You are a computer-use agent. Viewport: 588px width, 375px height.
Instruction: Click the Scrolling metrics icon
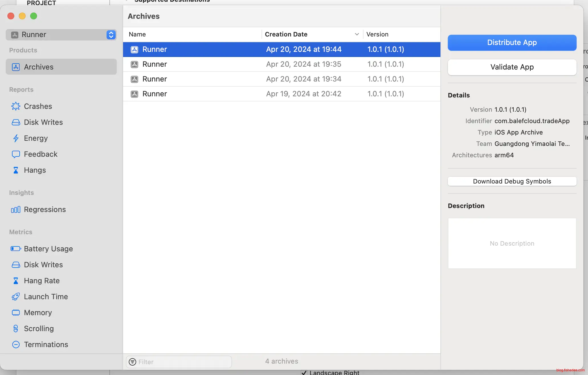16,329
